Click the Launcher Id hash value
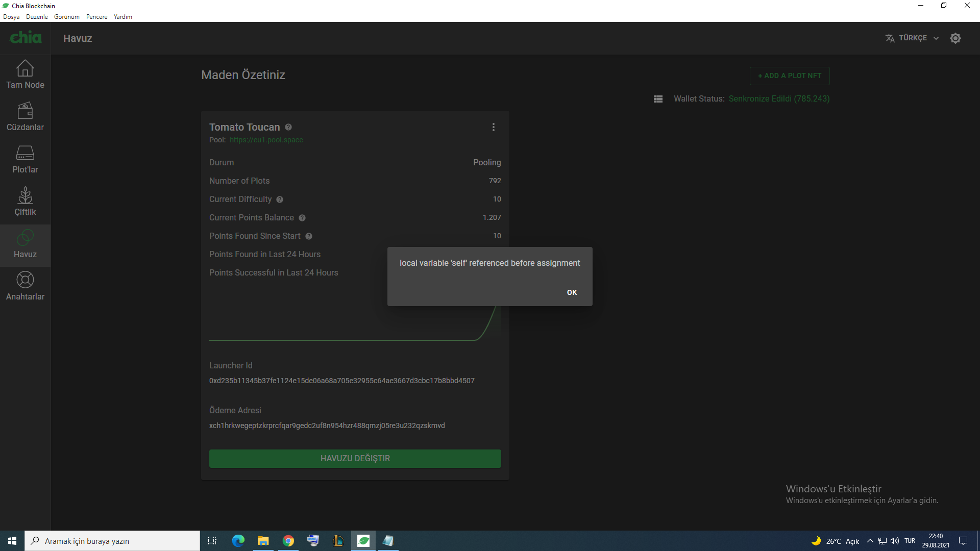This screenshot has height=551, width=980. tap(341, 381)
